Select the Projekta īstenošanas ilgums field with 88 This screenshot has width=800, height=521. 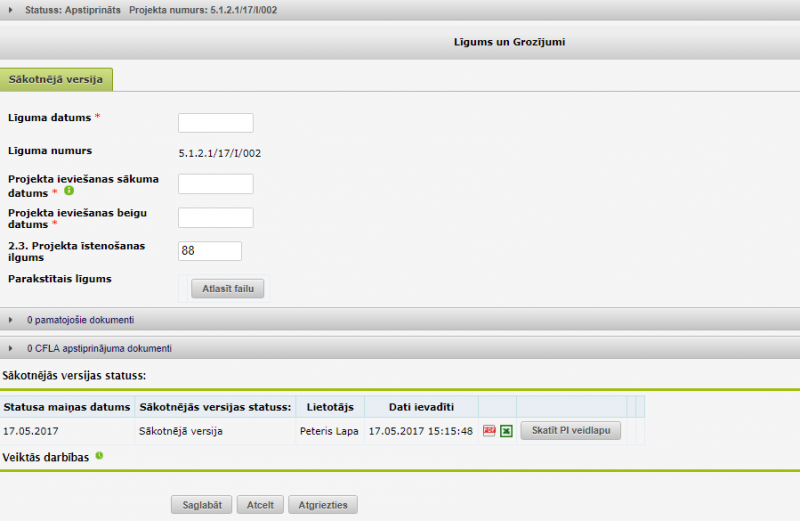[x=210, y=251]
